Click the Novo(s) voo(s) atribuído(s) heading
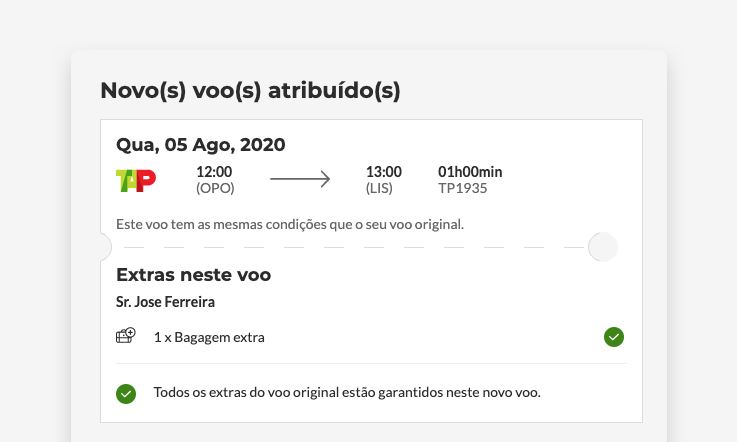This screenshot has height=442, width=737. [x=250, y=91]
